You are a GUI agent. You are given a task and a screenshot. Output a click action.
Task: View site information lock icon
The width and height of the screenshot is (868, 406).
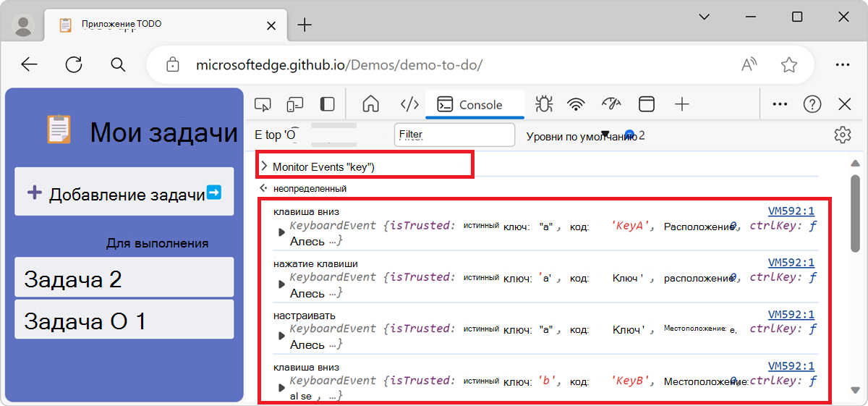pos(172,64)
